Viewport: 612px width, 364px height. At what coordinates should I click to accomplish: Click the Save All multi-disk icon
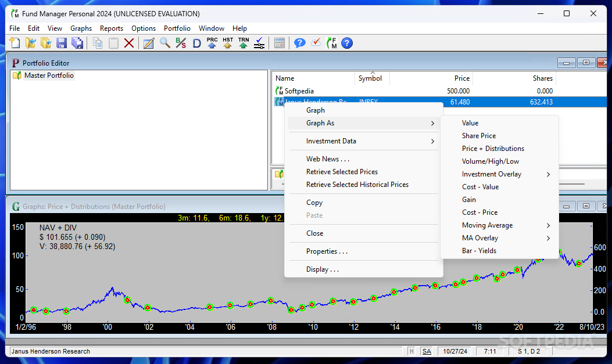tap(77, 43)
